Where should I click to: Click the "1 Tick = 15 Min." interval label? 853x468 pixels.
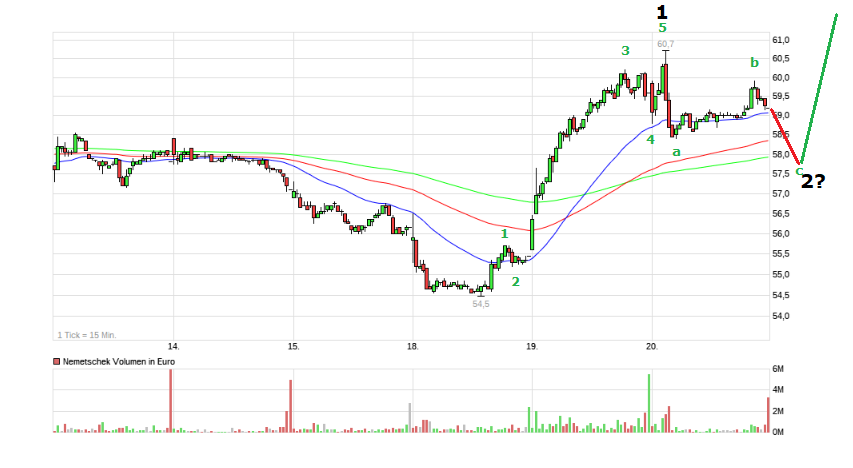point(86,335)
